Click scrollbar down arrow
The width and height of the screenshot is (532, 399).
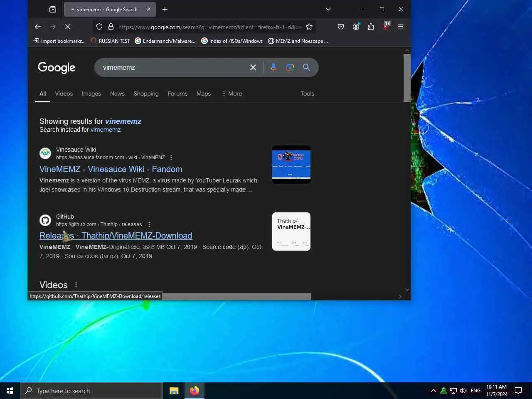point(407,290)
